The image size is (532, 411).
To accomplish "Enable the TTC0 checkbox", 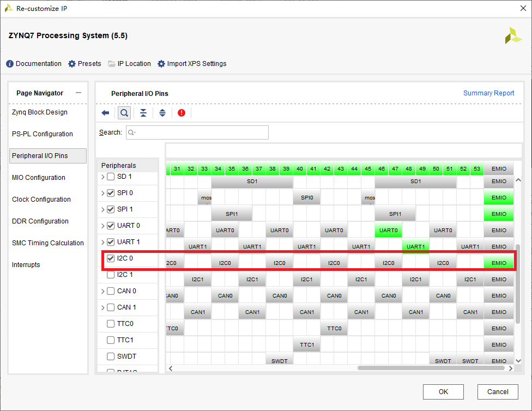I will point(111,324).
